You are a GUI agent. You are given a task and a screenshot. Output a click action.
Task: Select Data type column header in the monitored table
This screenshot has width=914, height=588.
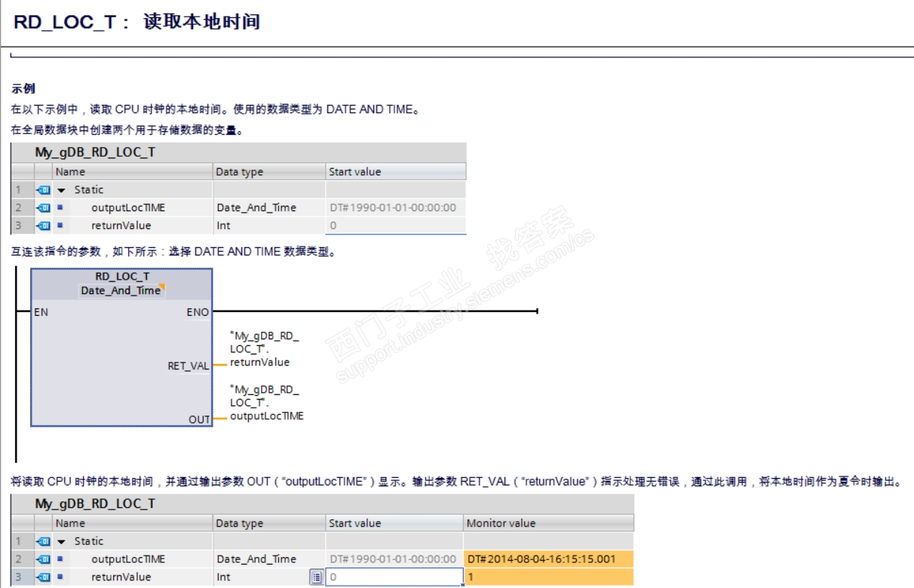[x=269, y=523]
